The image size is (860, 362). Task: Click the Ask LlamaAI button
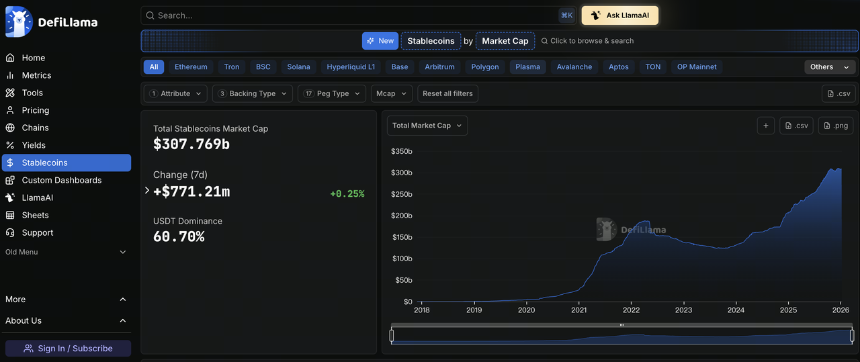pos(620,15)
